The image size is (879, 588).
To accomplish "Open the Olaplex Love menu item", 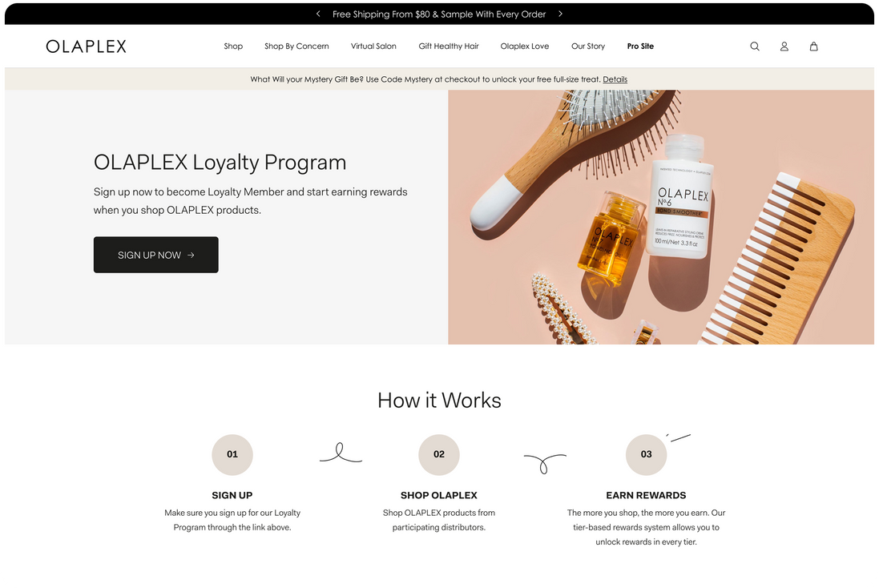I will click(525, 46).
